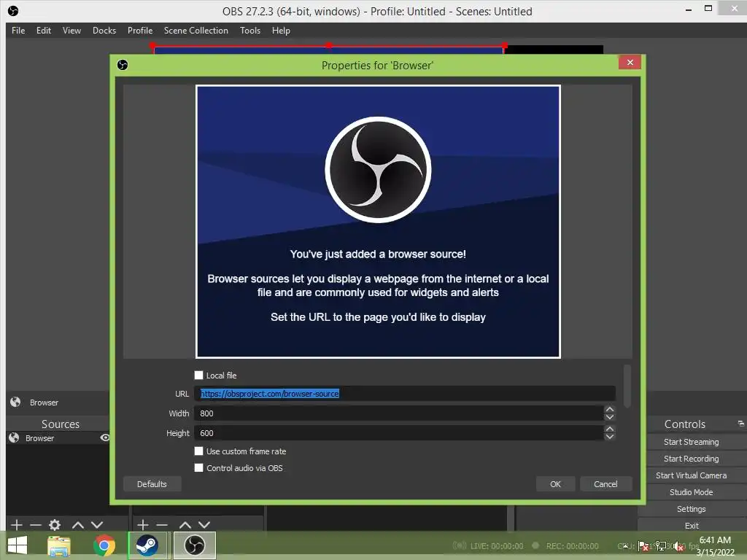Click Start Streaming in Controls

tap(692, 442)
